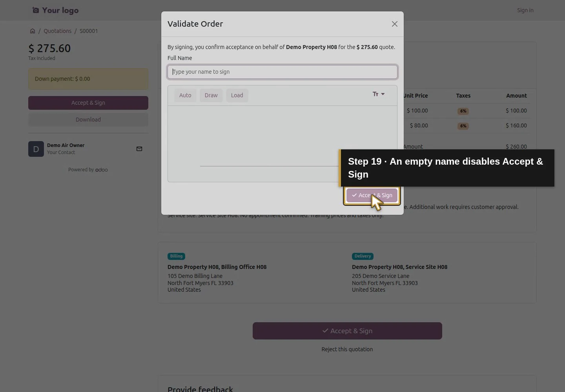Click the 6% tax badge in the $ 100.00 row
Image resolution: width=565 pixels, height=392 pixels.
463,111
